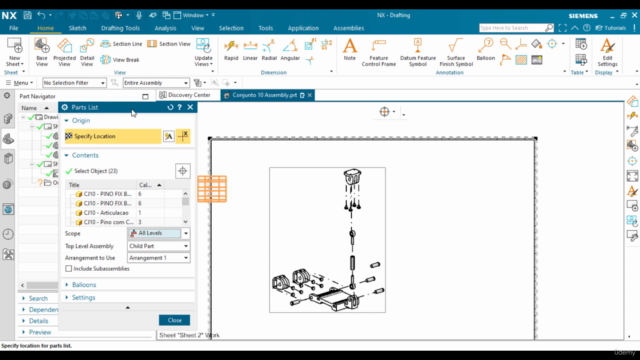The height and width of the screenshot is (360, 640).
Task: Collapse the Origin section
Action: pos(67,121)
